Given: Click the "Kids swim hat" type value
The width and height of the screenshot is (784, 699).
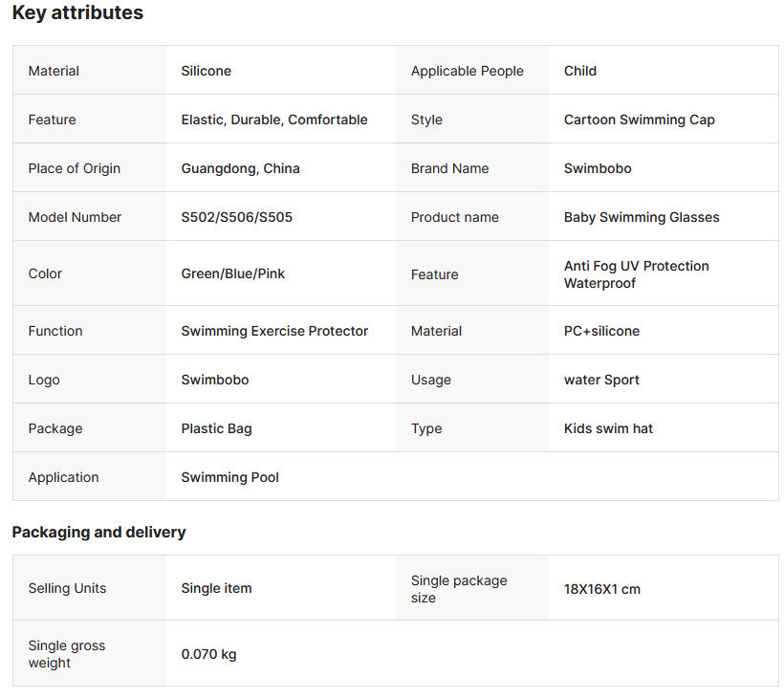Looking at the screenshot, I should 608,428.
